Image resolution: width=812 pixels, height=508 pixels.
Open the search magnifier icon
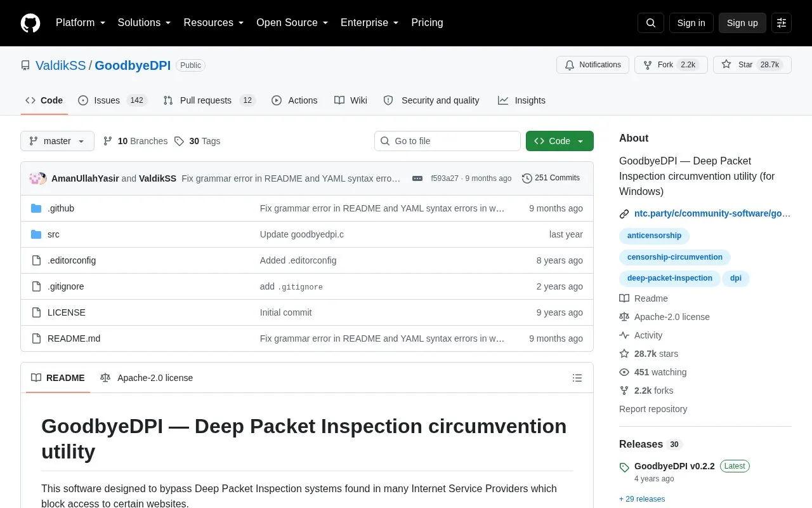point(651,23)
